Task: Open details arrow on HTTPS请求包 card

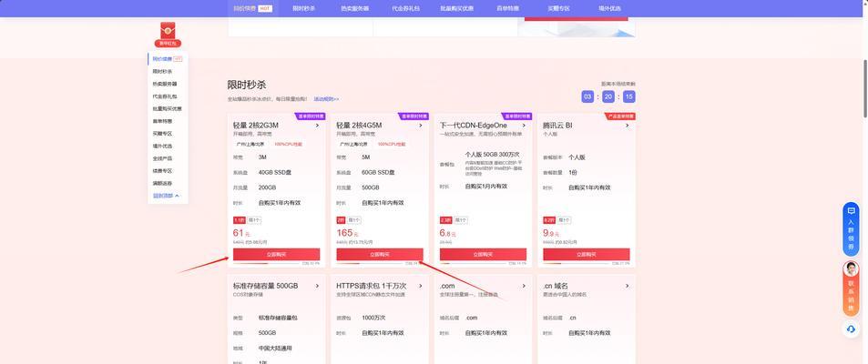Action: pos(421,286)
